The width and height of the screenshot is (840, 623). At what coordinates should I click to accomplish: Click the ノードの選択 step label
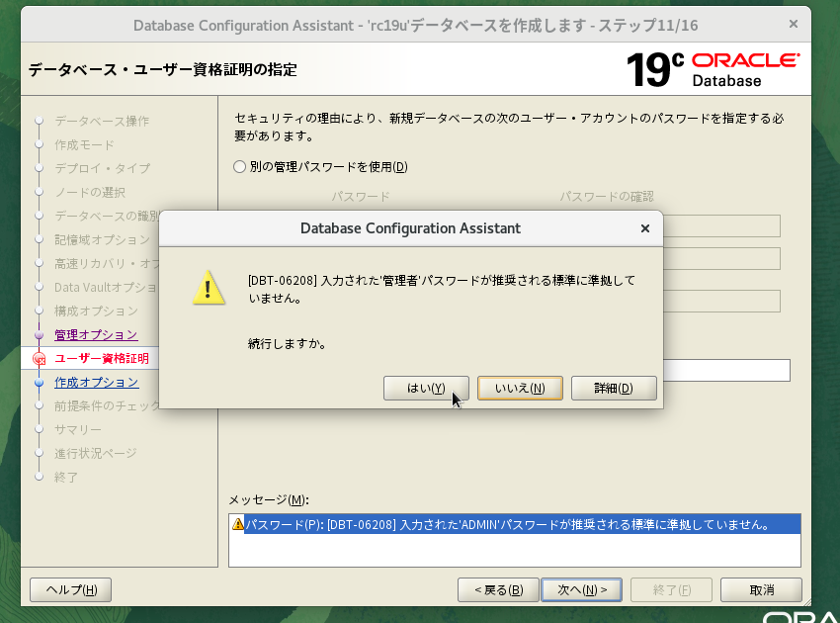tap(90, 192)
